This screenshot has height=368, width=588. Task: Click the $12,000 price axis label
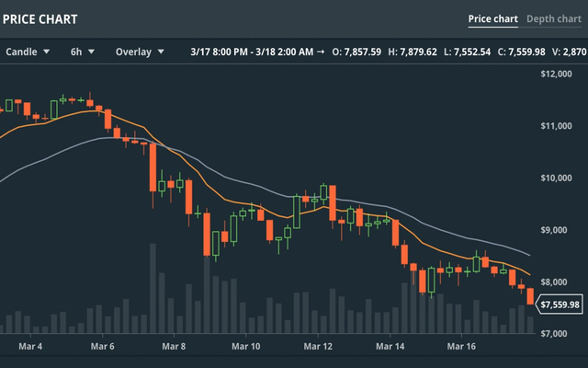(x=556, y=74)
